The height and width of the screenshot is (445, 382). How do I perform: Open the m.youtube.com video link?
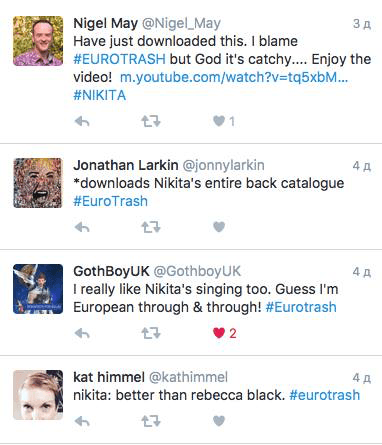point(234,77)
